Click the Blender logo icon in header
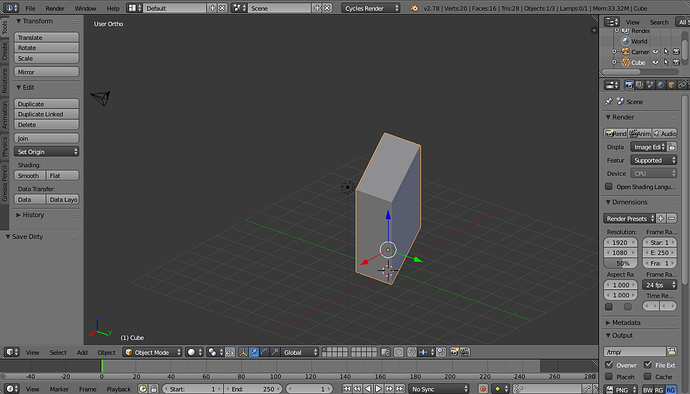690x394 pixels. (414, 8)
